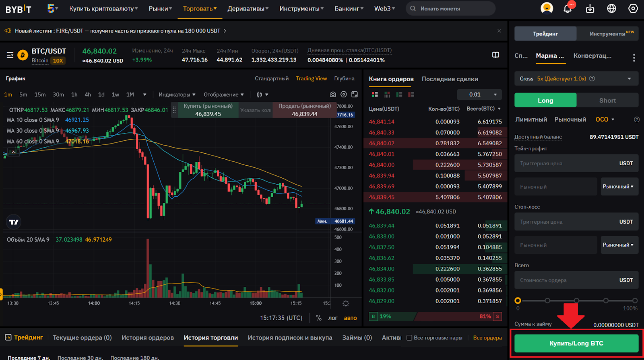Tick the 'Все торговые пары' checkbox
Image resolution: width=644 pixels, height=360 pixels.
409,338
